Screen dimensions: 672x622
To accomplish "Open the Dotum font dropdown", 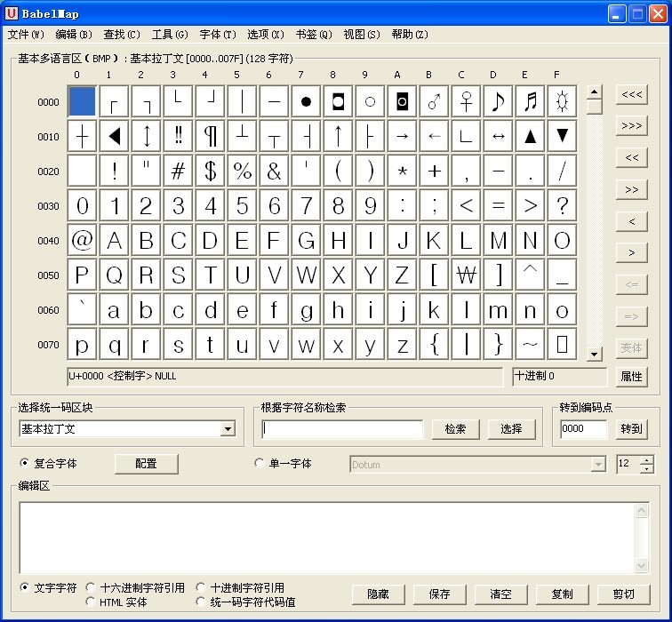I will [598, 464].
